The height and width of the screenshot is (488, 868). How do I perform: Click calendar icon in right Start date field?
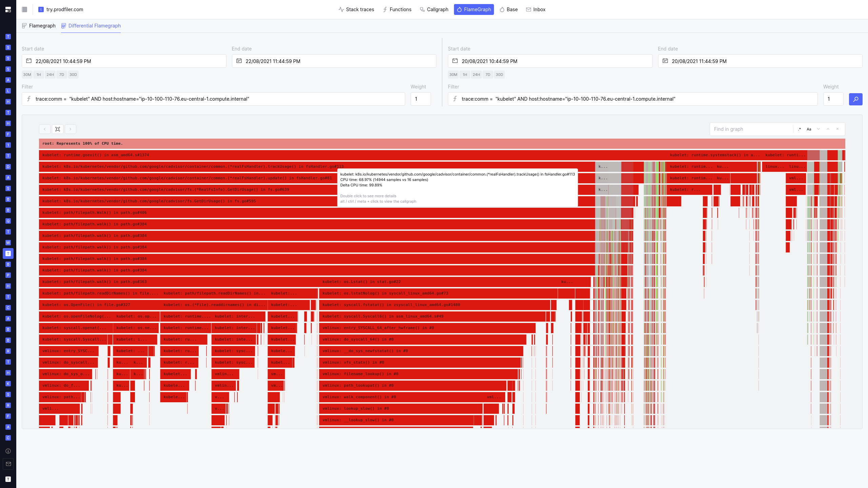click(455, 61)
